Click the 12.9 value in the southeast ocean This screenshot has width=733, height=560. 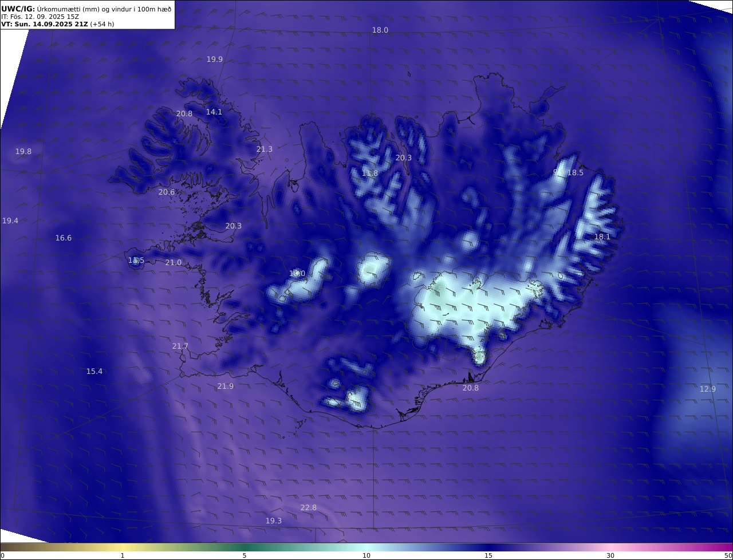click(707, 389)
